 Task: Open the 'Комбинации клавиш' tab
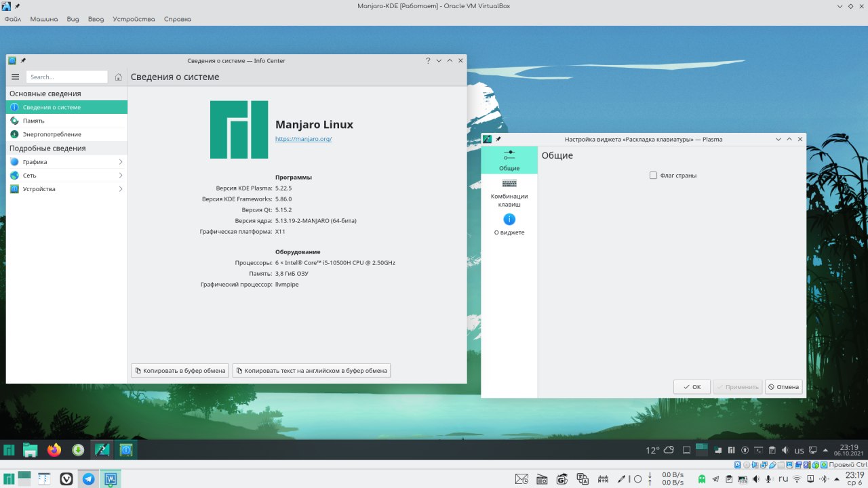pos(509,192)
